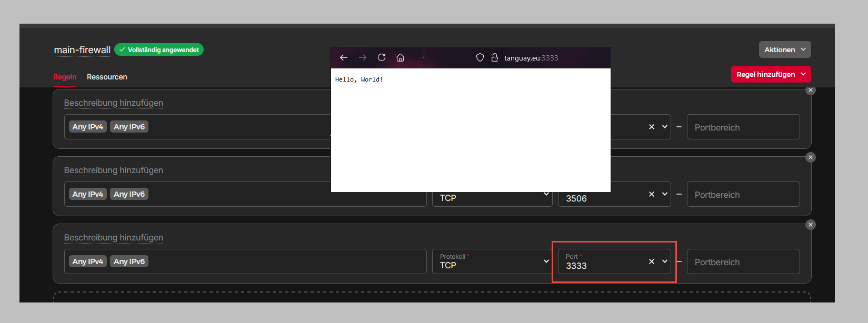868x323 pixels.
Task: Clear the port 3333 value
Action: coord(652,261)
